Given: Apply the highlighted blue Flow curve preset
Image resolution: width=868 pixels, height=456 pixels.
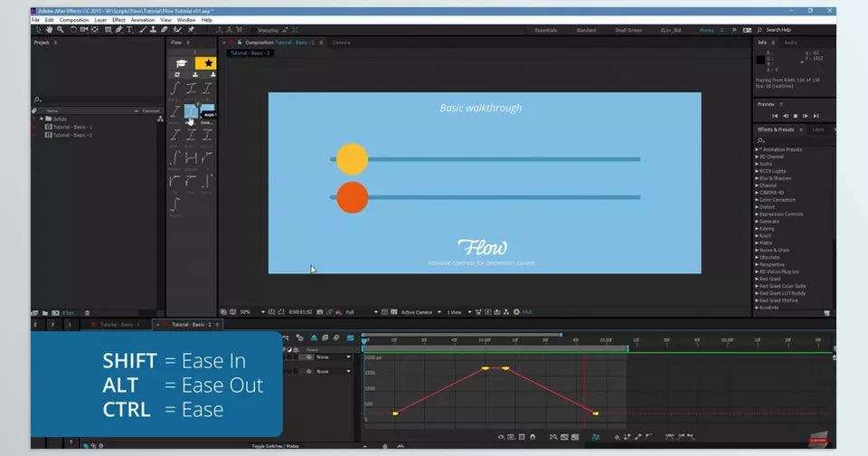Looking at the screenshot, I should pyautogui.click(x=191, y=110).
